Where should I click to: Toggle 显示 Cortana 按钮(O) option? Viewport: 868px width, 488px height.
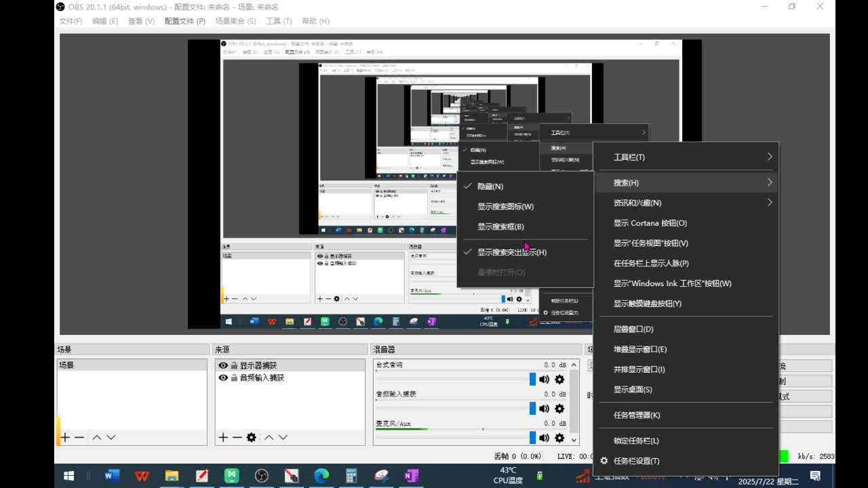tap(686, 223)
